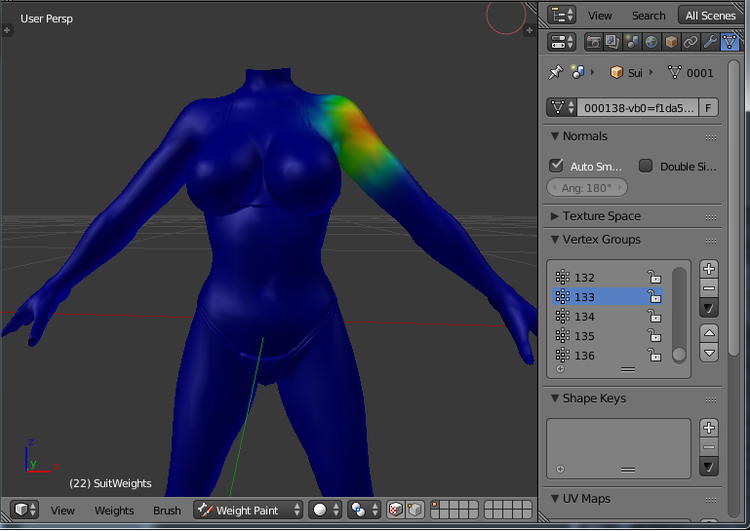Open the pivot point dropdown

[364, 510]
